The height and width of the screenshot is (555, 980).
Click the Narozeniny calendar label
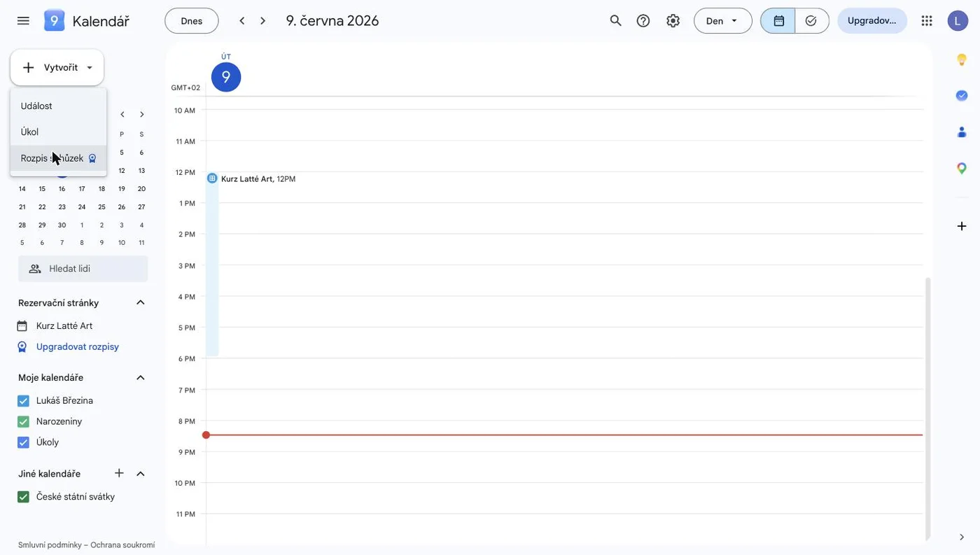[x=59, y=421]
